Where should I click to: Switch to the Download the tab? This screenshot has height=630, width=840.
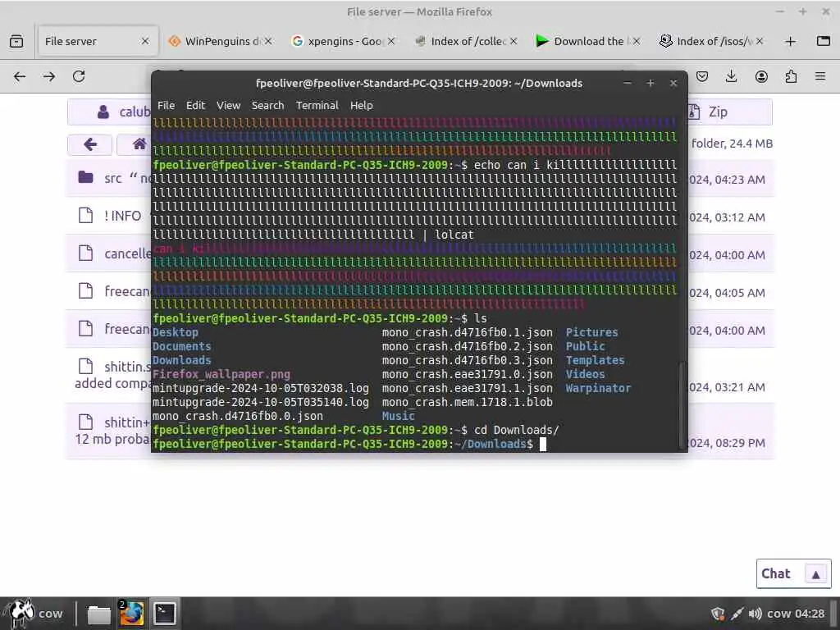pos(588,41)
